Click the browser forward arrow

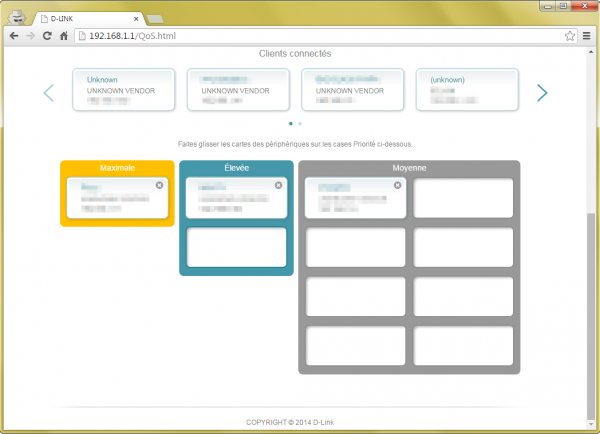(30, 35)
